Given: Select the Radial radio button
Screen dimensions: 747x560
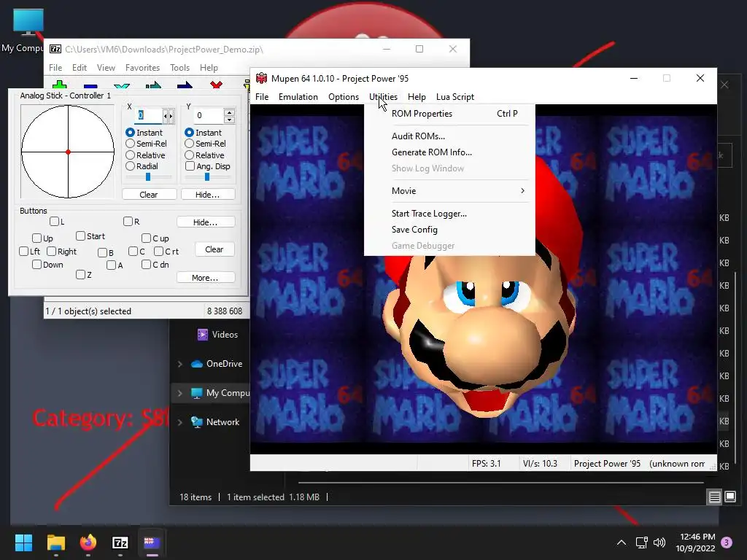Looking at the screenshot, I should 130,166.
